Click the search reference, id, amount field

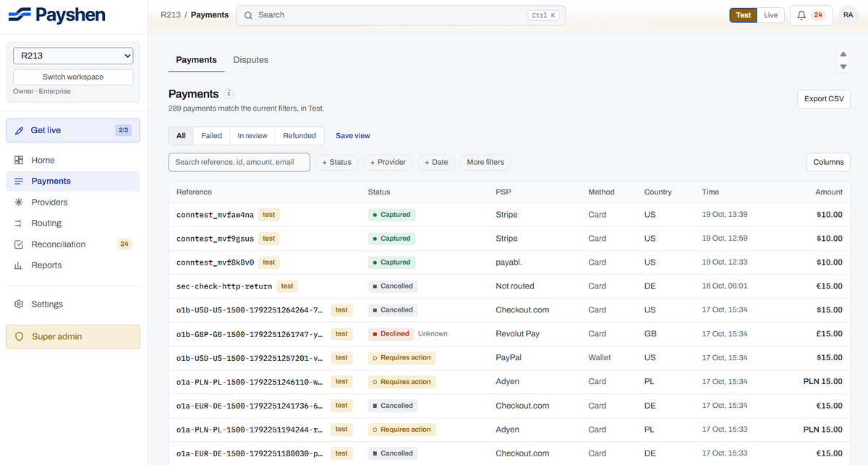[239, 162]
